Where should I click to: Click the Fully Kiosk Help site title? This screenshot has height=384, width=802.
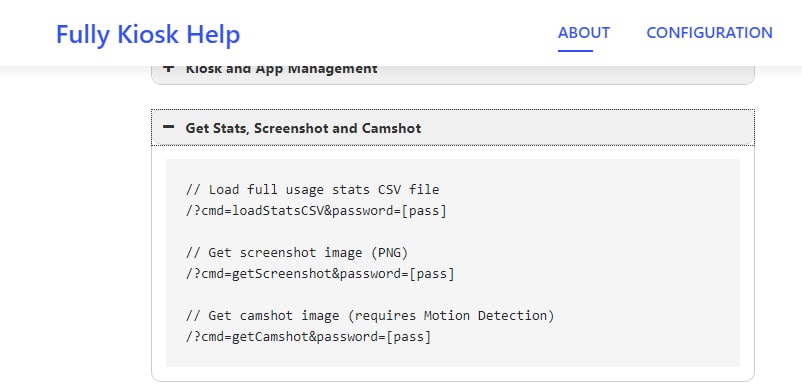(148, 34)
